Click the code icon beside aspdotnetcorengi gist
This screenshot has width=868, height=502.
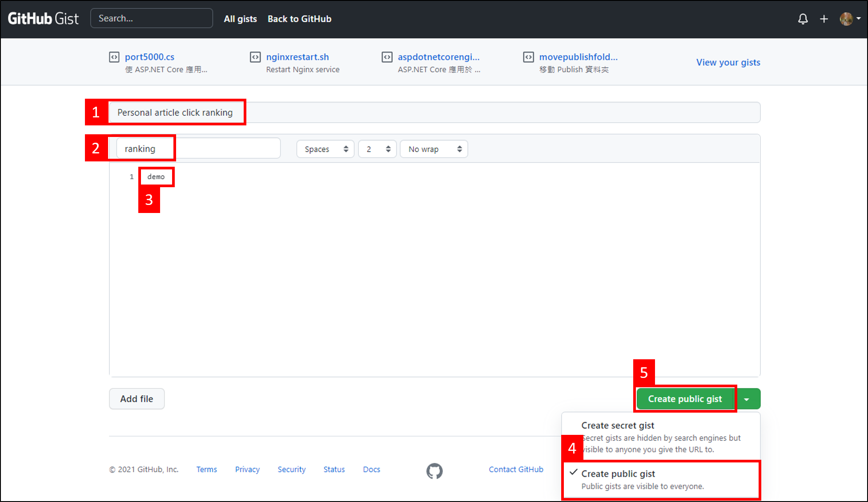(387, 57)
